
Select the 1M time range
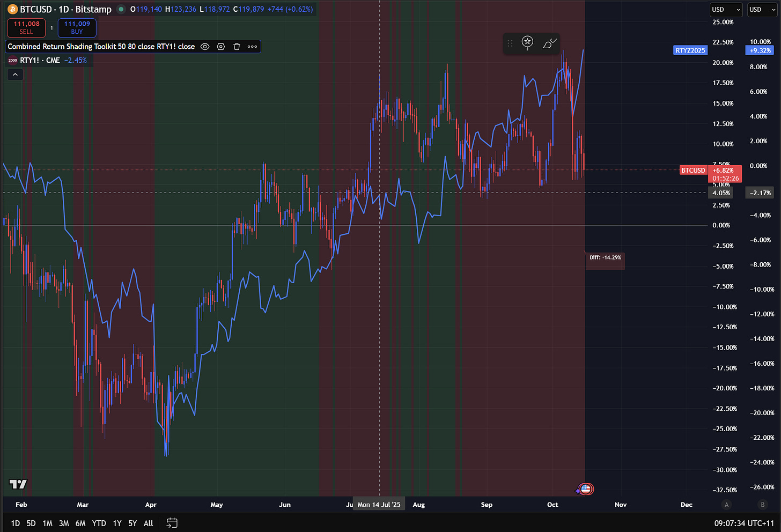[47, 523]
